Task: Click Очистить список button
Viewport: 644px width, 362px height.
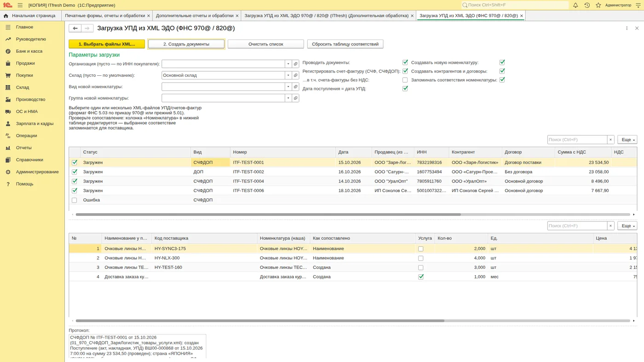Action: 266,44
